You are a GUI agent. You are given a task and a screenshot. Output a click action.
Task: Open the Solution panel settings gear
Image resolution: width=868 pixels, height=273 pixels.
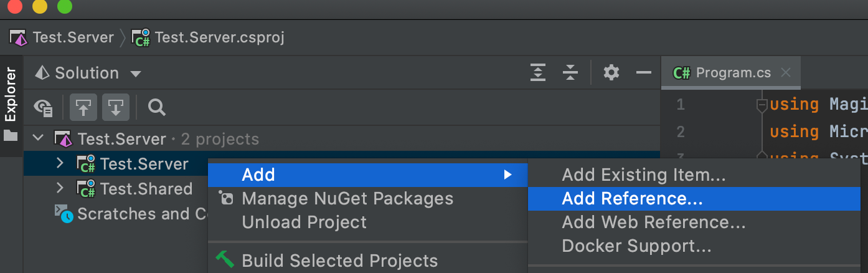[x=611, y=73]
